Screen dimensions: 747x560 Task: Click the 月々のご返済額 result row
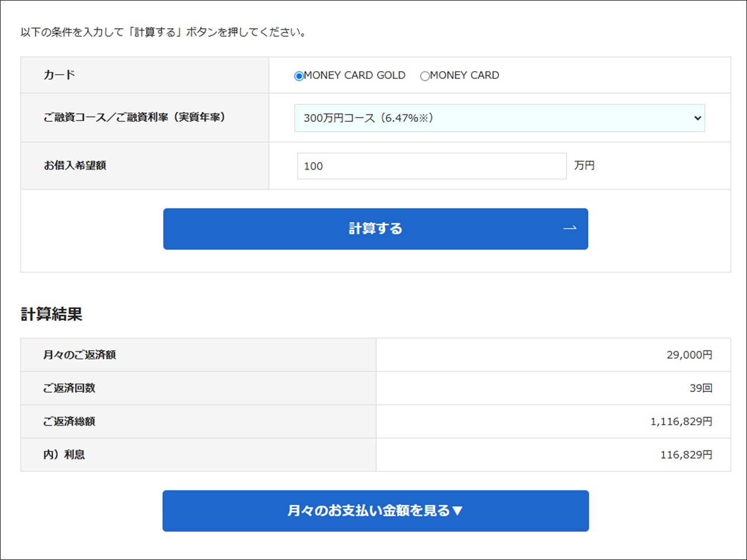[x=78, y=355]
